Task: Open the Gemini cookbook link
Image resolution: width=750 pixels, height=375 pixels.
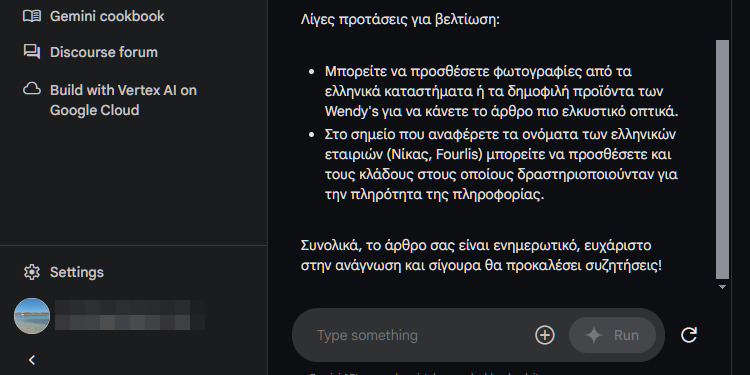Action: (x=107, y=16)
